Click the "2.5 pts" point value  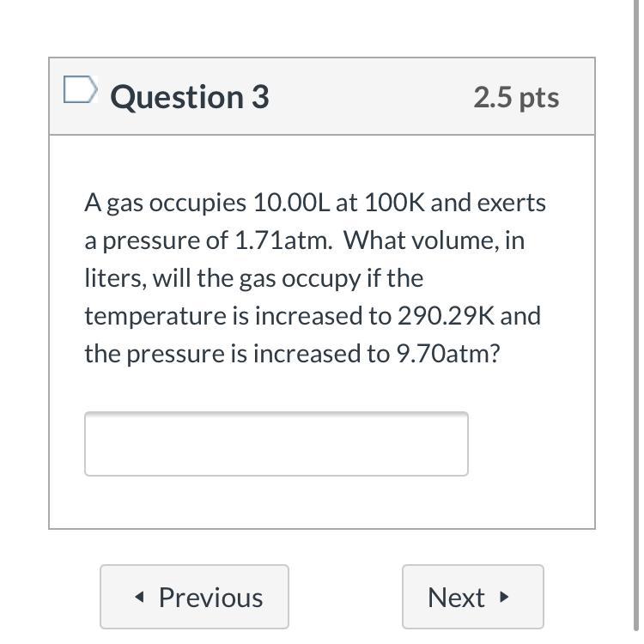(x=516, y=97)
